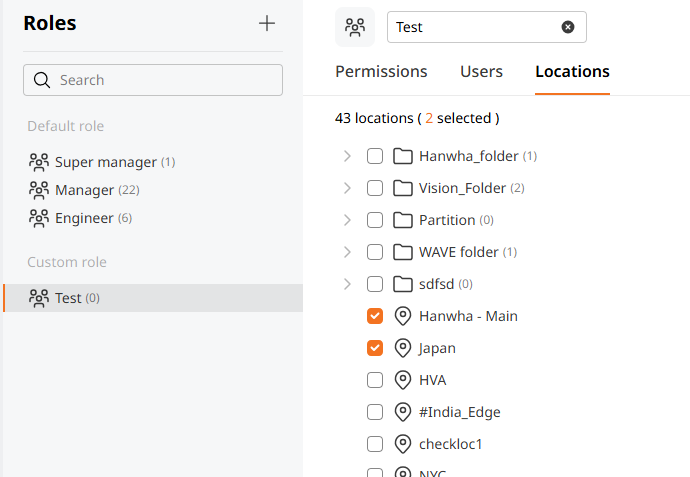Expand the sdfsd folder chevron
The width and height of the screenshot is (690, 477).
pyautogui.click(x=347, y=284)
